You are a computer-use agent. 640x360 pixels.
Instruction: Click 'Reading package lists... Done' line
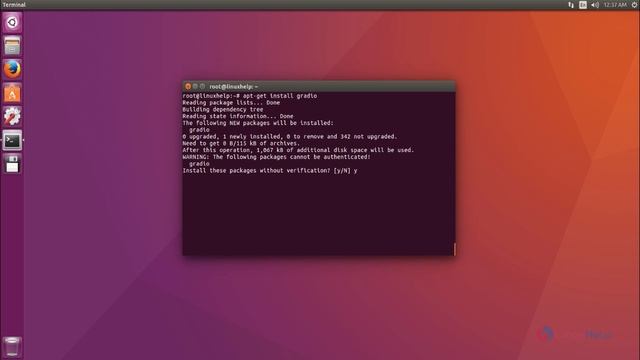pyautogui.click(x=231, y=103)
